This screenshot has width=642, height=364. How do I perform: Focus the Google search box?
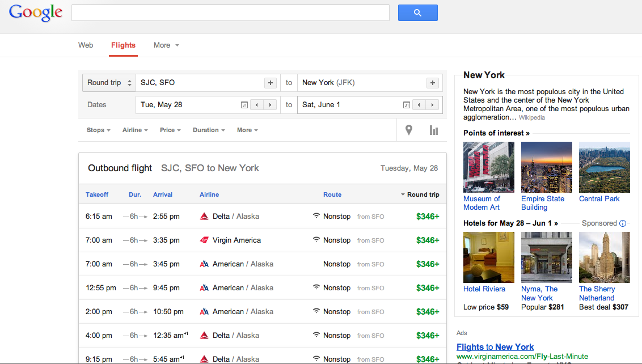[x=230, y=12]
